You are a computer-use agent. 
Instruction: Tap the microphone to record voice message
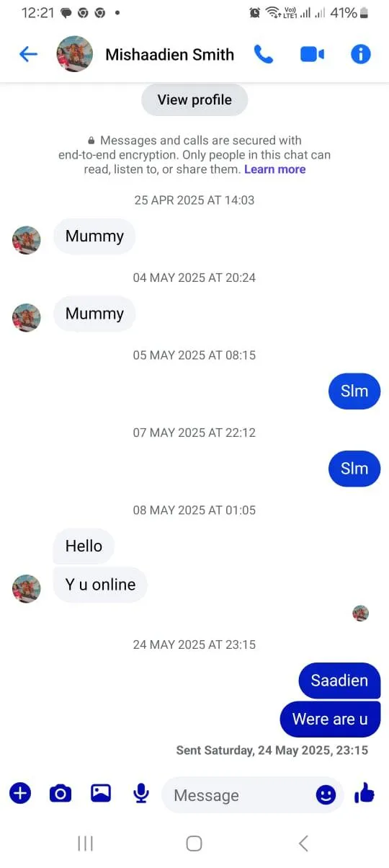click(x=141, y=794)
